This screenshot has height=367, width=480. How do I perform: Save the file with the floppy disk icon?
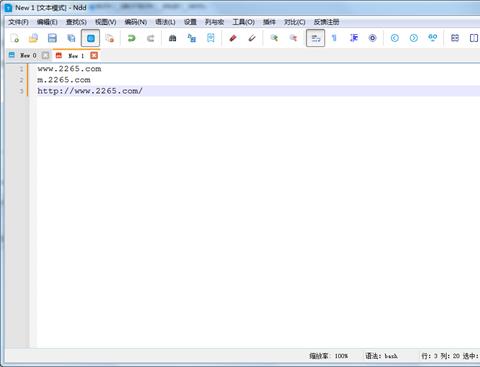point(52,38)
